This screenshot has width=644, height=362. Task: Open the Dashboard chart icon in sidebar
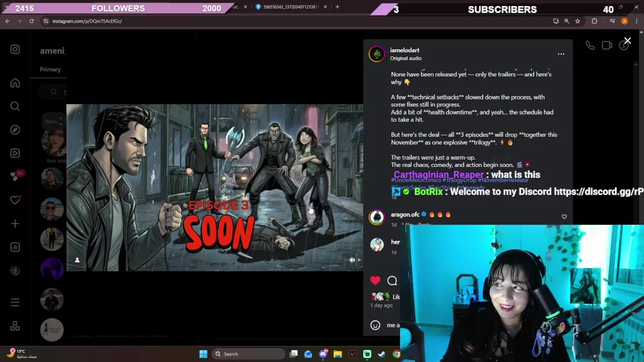(15, 247)
